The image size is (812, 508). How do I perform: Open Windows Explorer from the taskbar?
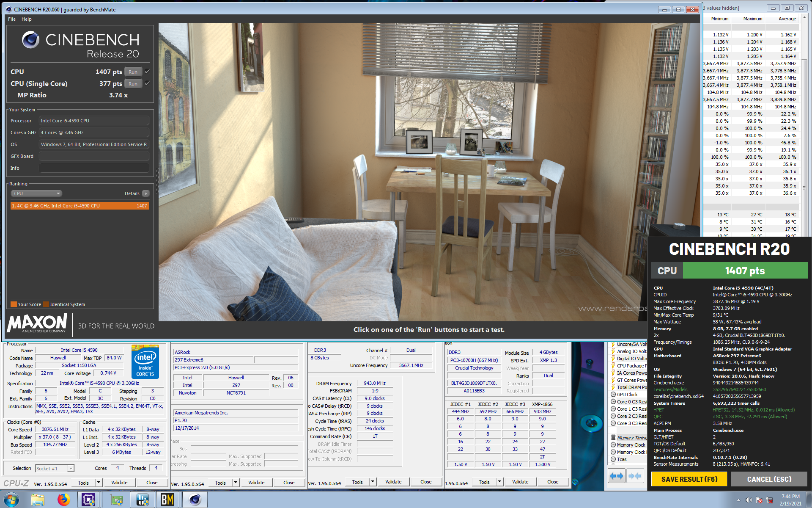coord(38,500)
